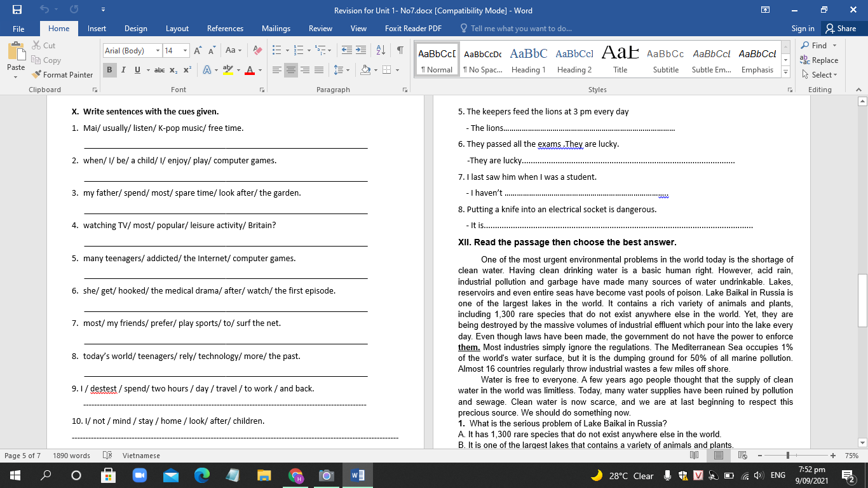Switch to Read Mode view in status bar
This screenshot has width=868, height=488.
[694, 456]
